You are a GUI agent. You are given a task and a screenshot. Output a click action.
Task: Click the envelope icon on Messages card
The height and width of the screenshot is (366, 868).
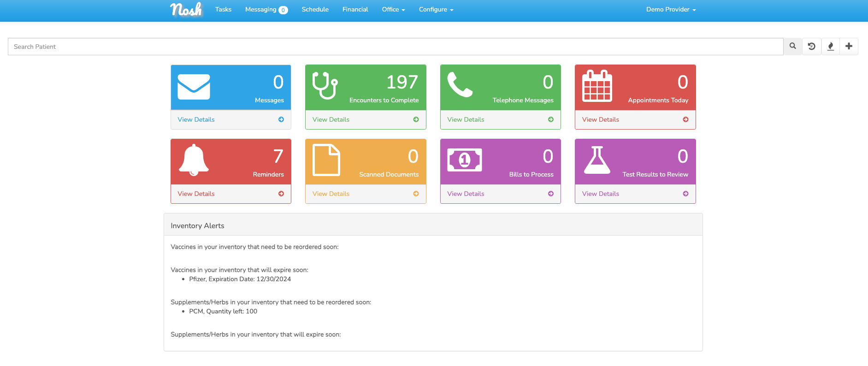click(194, 87)
